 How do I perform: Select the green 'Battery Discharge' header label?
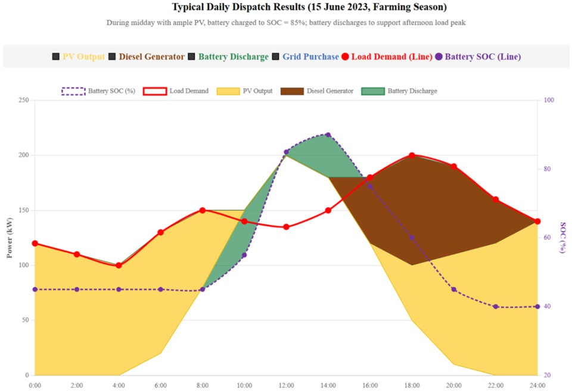pos(234,57)
